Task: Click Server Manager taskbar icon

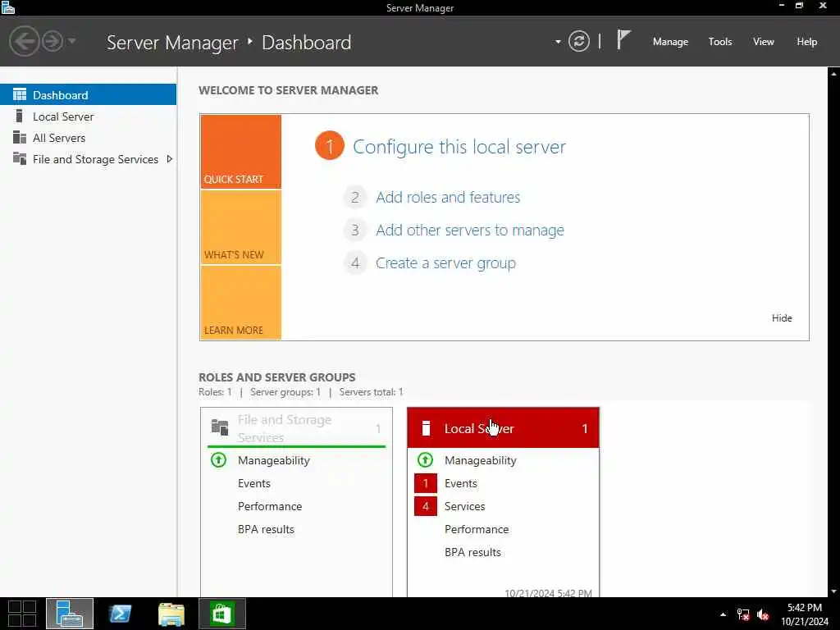Action: pyautogui.click(x=70, y=614)
